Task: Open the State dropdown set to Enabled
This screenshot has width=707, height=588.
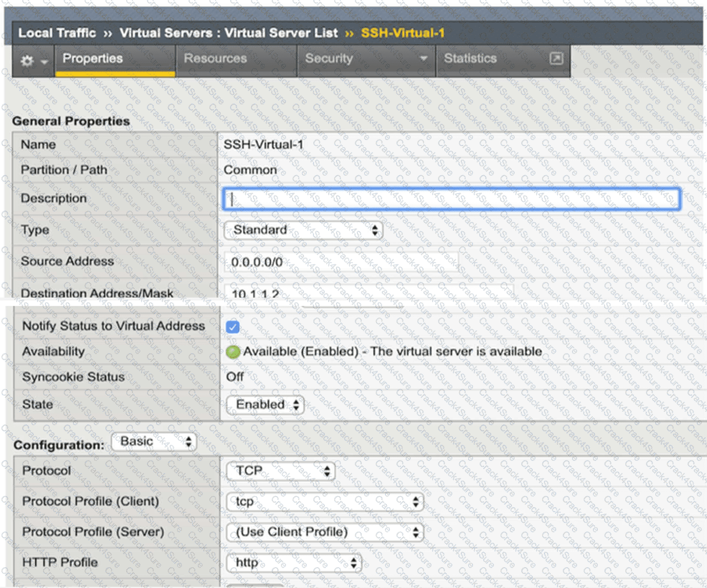Action: 265,404
